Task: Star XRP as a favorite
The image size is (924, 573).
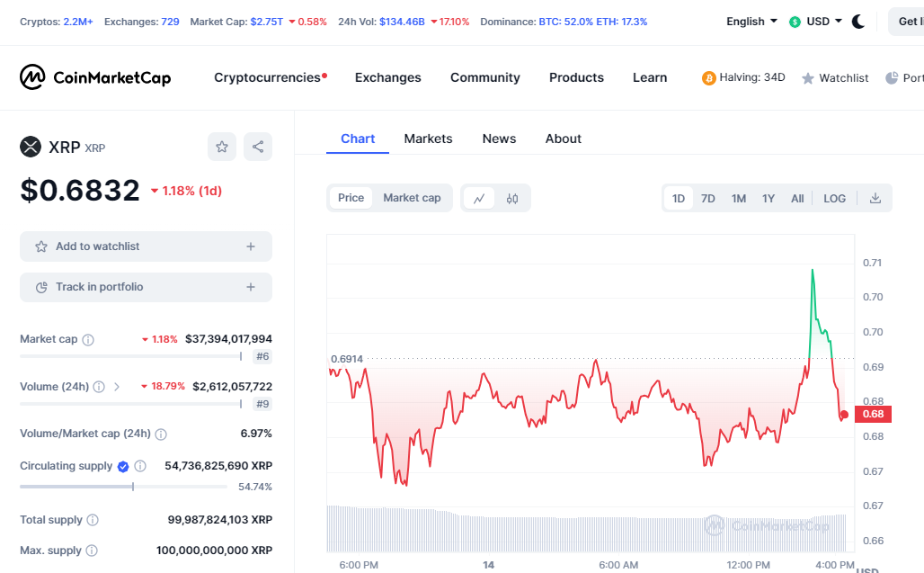Action: click(222, 147)
